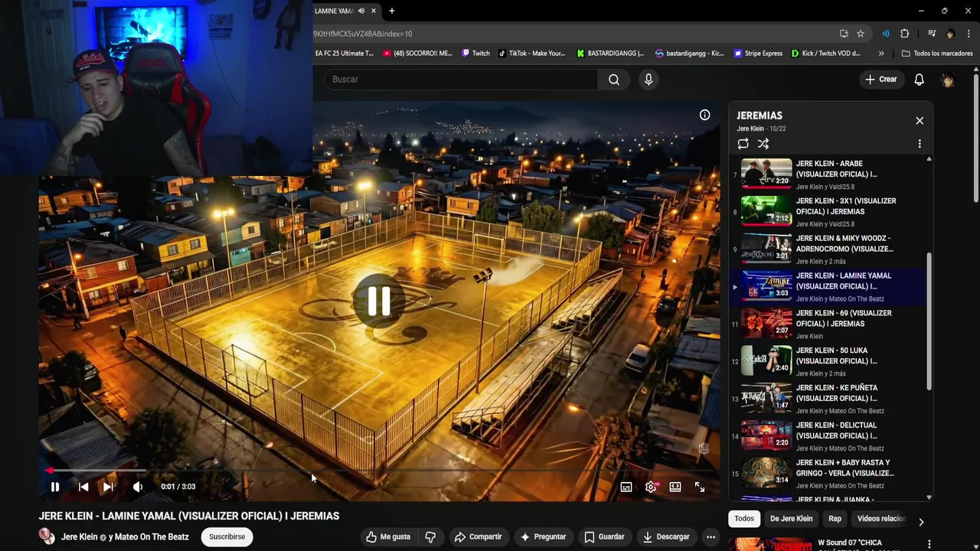Click the search magnifier button

(614, 80)
